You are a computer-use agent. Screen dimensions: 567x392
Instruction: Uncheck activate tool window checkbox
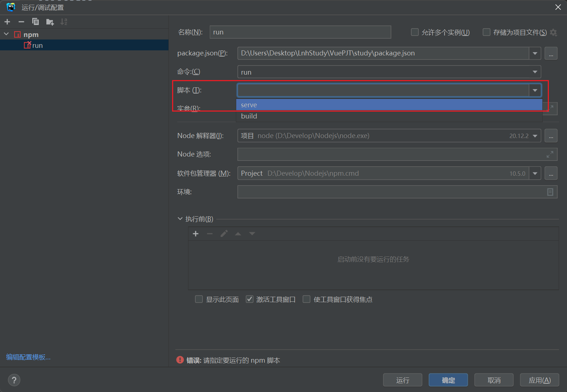(249, 299)
